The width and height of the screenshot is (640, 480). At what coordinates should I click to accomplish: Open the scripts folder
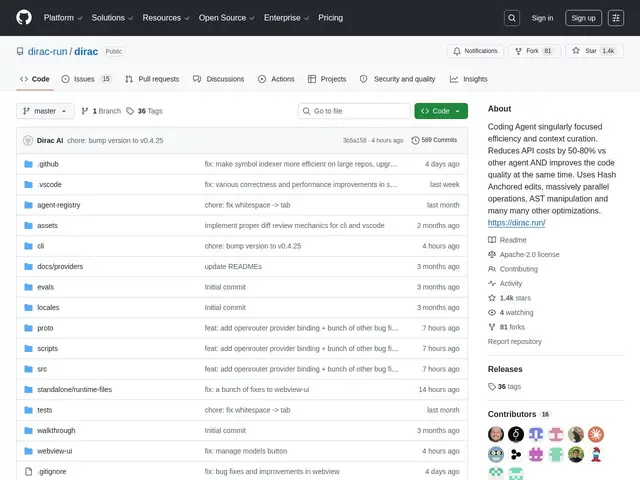pyautogui.click(x=47, y=349)
